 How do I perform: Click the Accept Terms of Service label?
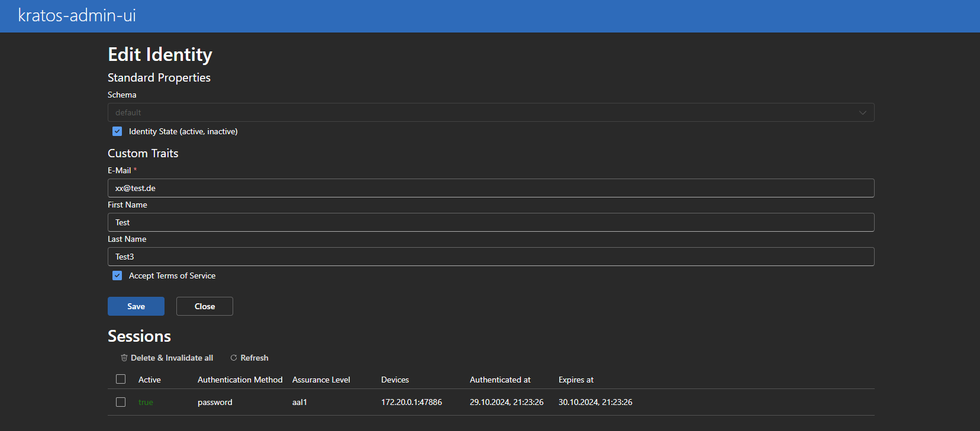(x=172, y=276)
